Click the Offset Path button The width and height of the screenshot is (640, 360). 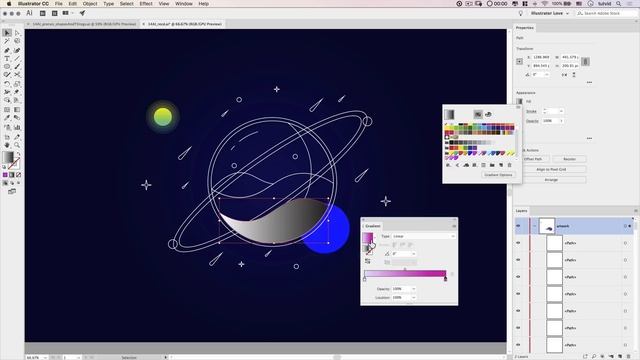click(533, 159)
